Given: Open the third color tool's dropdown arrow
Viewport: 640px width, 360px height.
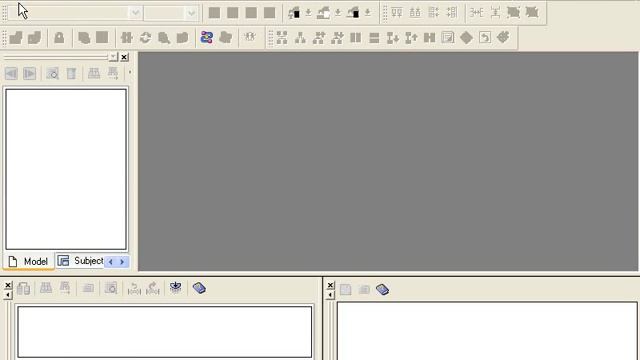Looking at the screenshot, I should tap(367, 13).
